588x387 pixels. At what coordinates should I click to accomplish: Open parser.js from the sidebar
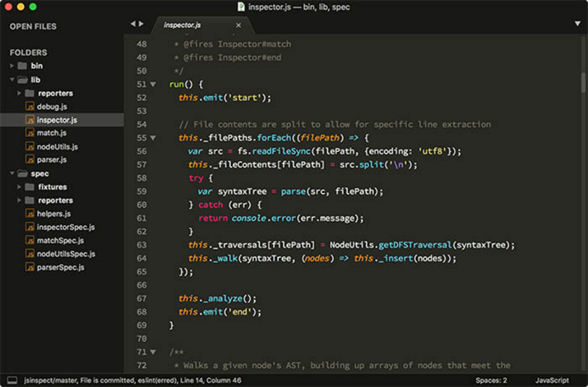click(x=52, y=159)
